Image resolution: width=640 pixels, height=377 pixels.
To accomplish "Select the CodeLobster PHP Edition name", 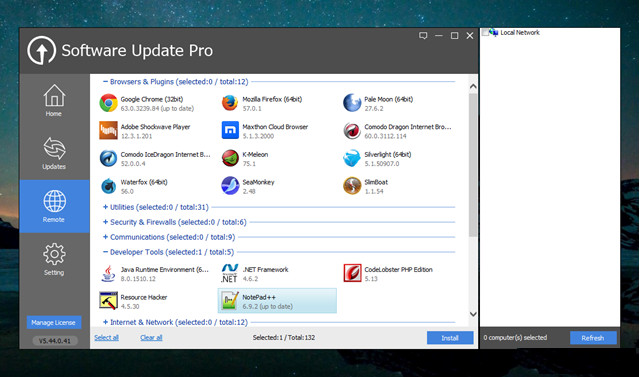I will [x=398, y=270].
